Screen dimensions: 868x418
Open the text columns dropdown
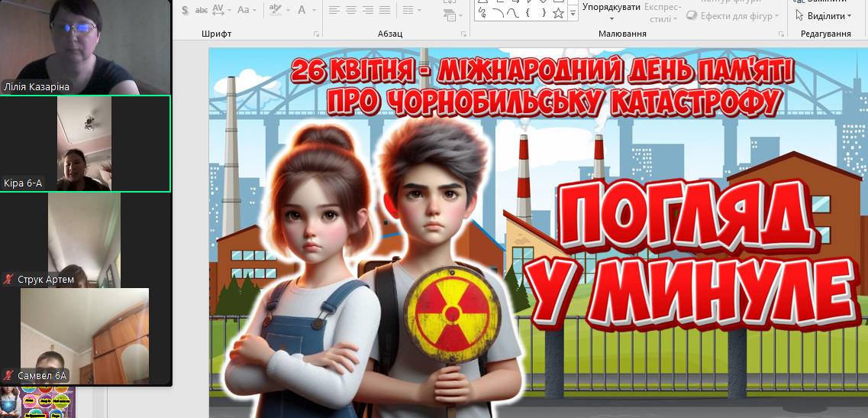point(411,10)
